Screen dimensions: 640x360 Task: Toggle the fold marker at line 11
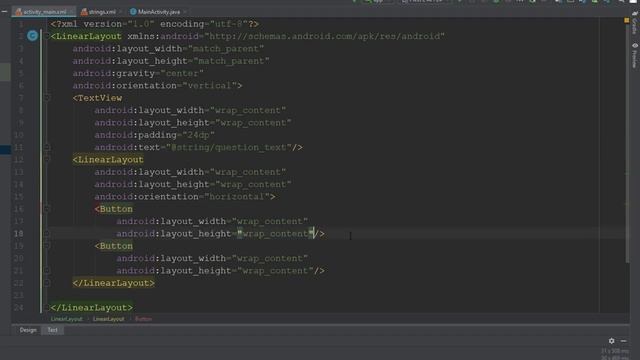(x=47, y=147)
